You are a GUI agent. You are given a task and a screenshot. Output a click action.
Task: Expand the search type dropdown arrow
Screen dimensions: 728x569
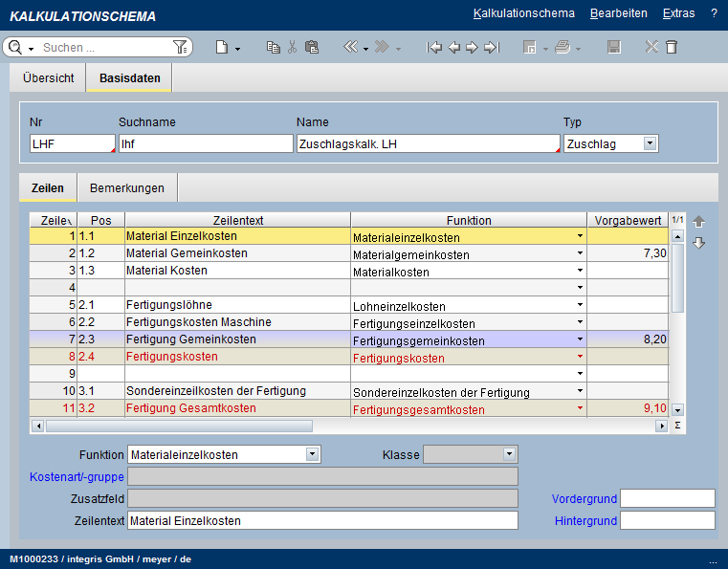click(x=31, y=49)
